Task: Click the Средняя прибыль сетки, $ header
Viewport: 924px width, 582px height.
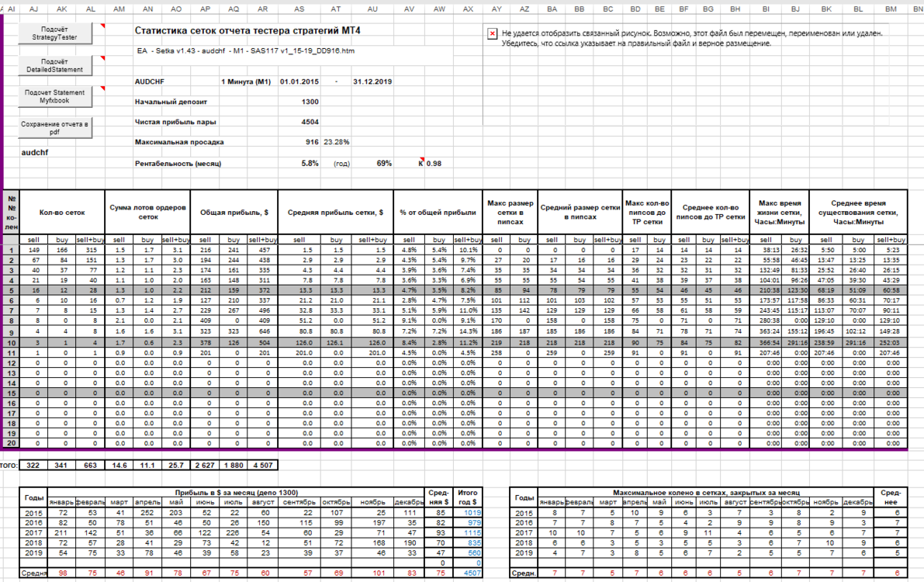Action: 335,213
